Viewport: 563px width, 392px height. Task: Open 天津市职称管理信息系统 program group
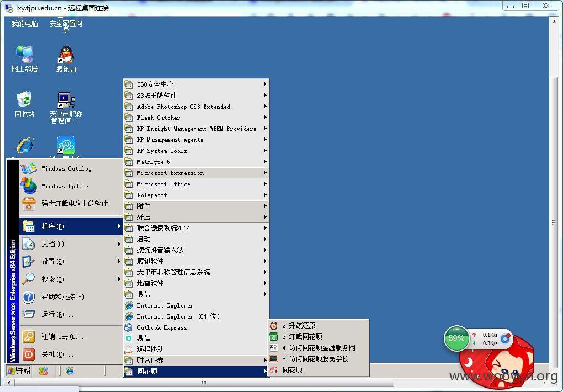pyautogui.click(x=196, y=272)
